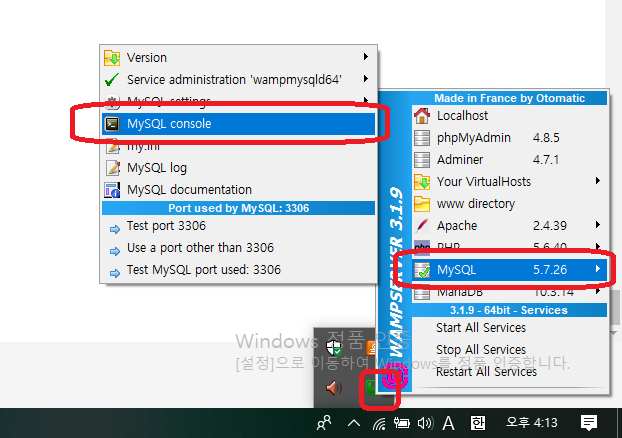622x438 pixels.
Task: Toggle the English input mode A indicator
Action: [x=448, y=423]
